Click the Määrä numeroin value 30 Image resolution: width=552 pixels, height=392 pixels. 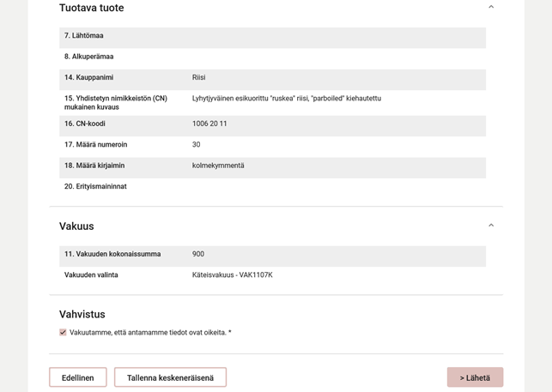(x=196, y=145)
